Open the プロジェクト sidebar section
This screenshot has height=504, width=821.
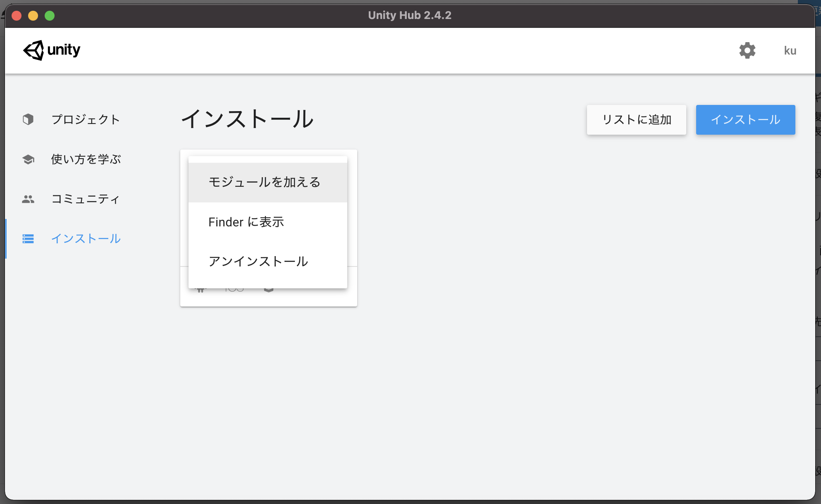tap(86, 119)
